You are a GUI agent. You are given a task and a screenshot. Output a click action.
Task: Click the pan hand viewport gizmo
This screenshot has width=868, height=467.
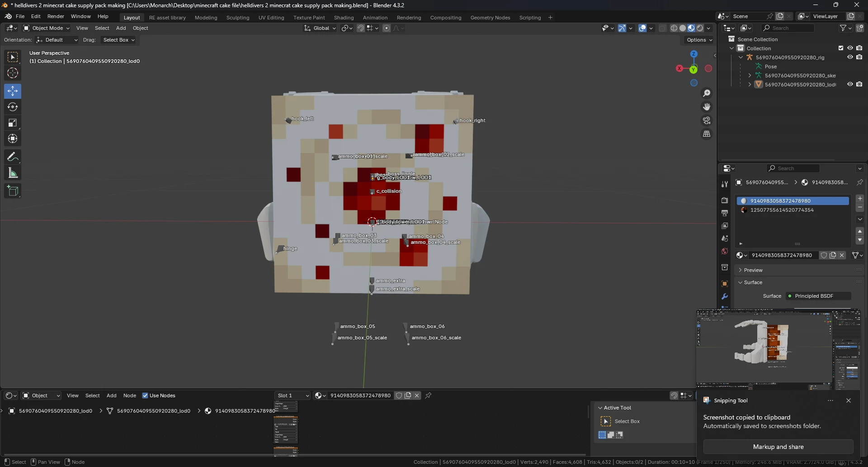(707, 107)
